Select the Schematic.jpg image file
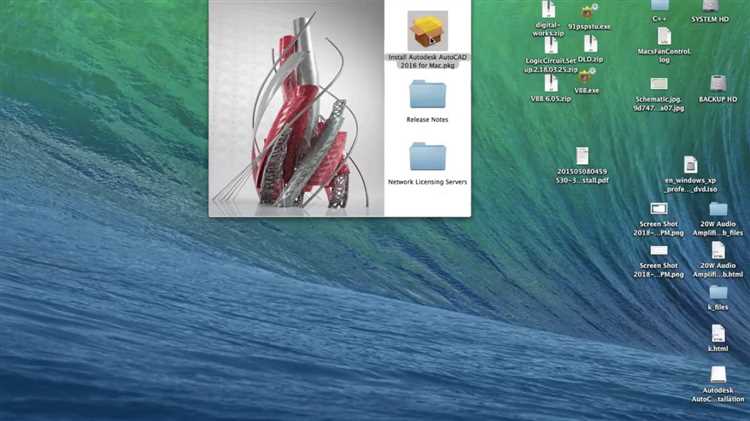The height and width of the screenshot is (421, 750). pyautogui.click(x=659, y=84)
